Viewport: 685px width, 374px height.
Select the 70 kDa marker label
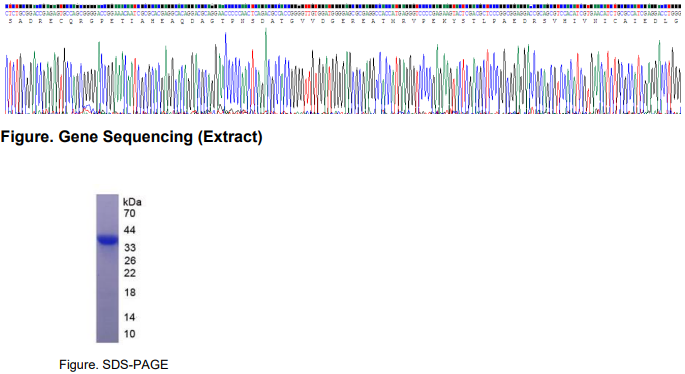click(129, 214)
